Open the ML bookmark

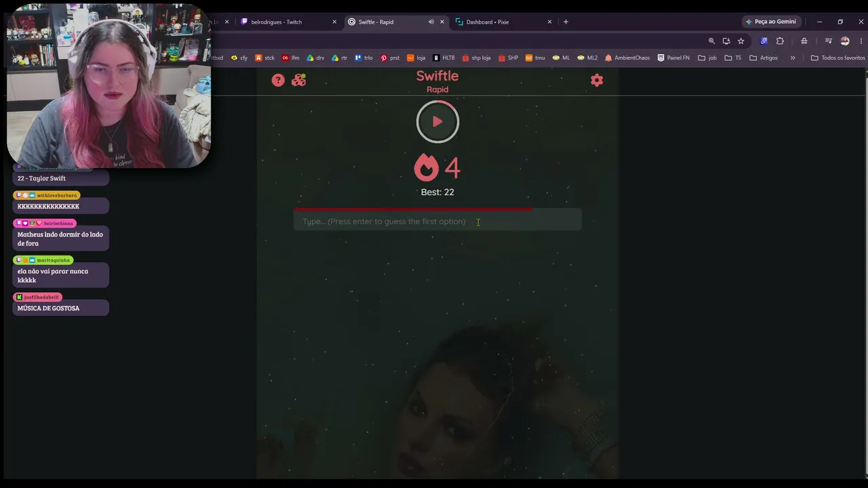(x=561, y=58)
